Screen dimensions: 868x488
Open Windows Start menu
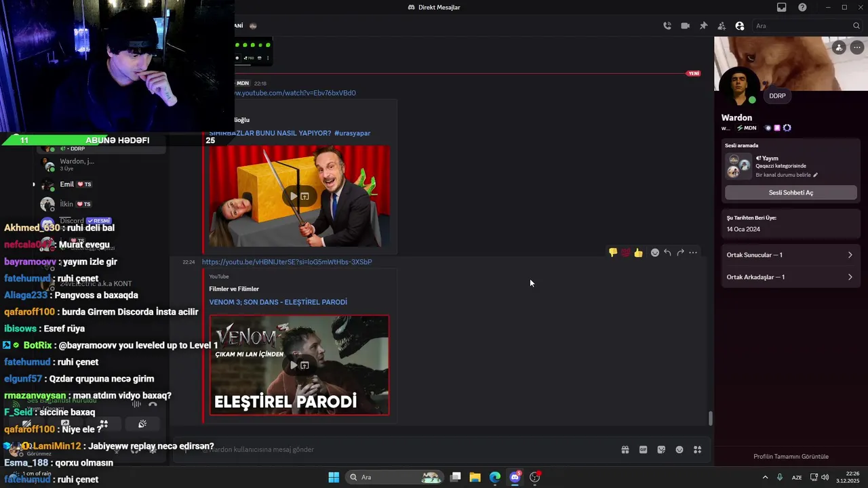(334, 477)
